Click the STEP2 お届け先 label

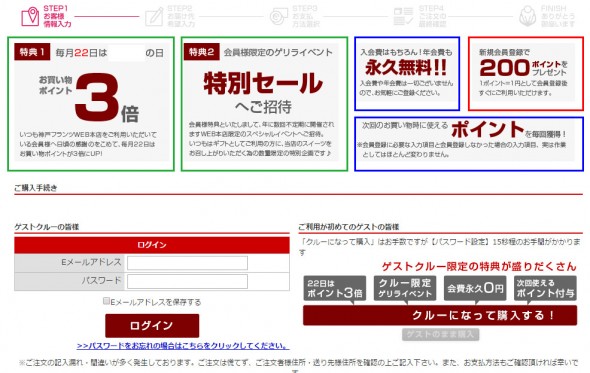pyautogui.click(x=181, y=16)
